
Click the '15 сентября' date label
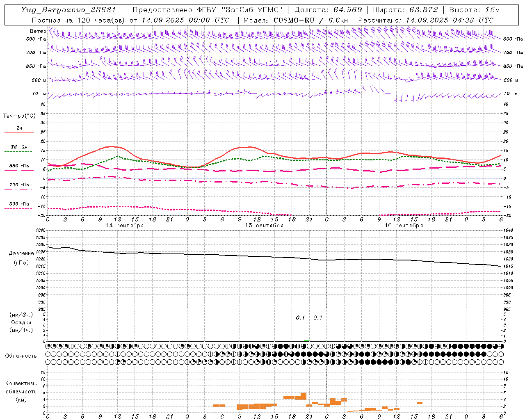pyautogui.click(x=264, y=226)
